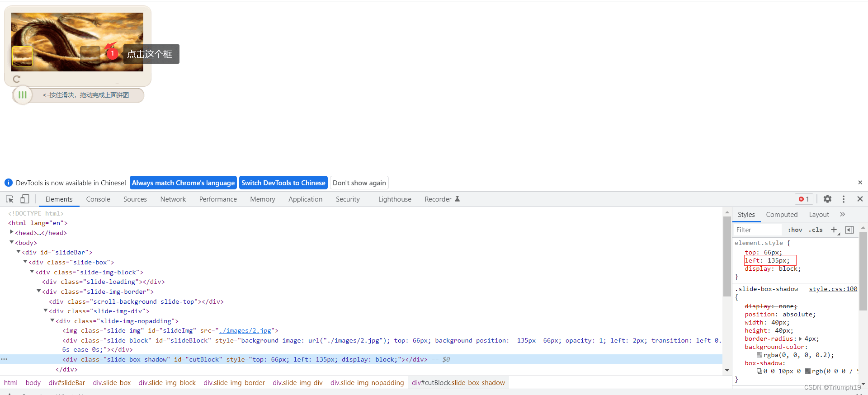Click the background-color rgba color swatch

point(759,355)
